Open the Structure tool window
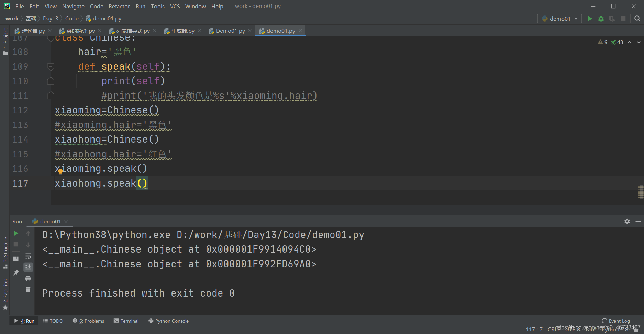Screen dimensions: 644x334 pos(5,253)
